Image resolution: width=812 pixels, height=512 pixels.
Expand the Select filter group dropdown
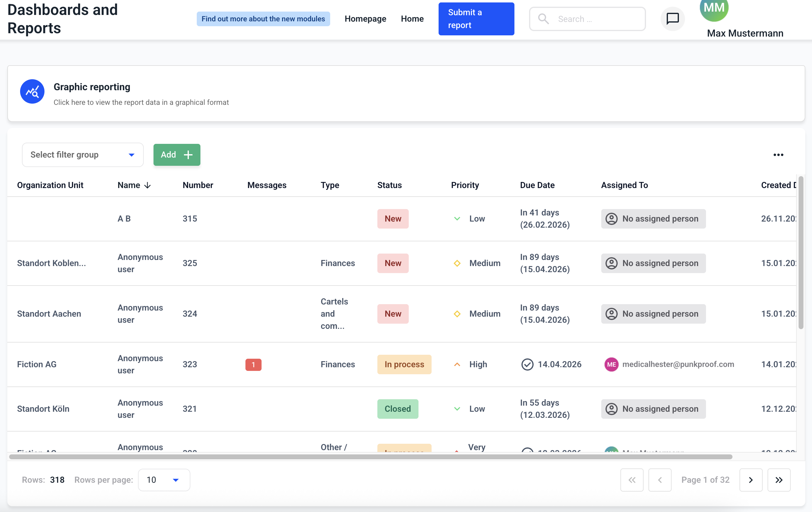point(83,155)
